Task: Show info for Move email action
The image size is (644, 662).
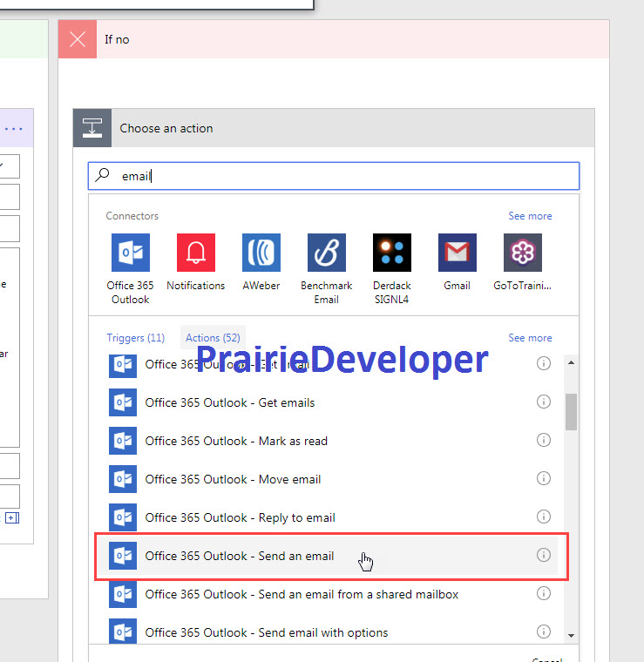Action: tap(544, 478)
